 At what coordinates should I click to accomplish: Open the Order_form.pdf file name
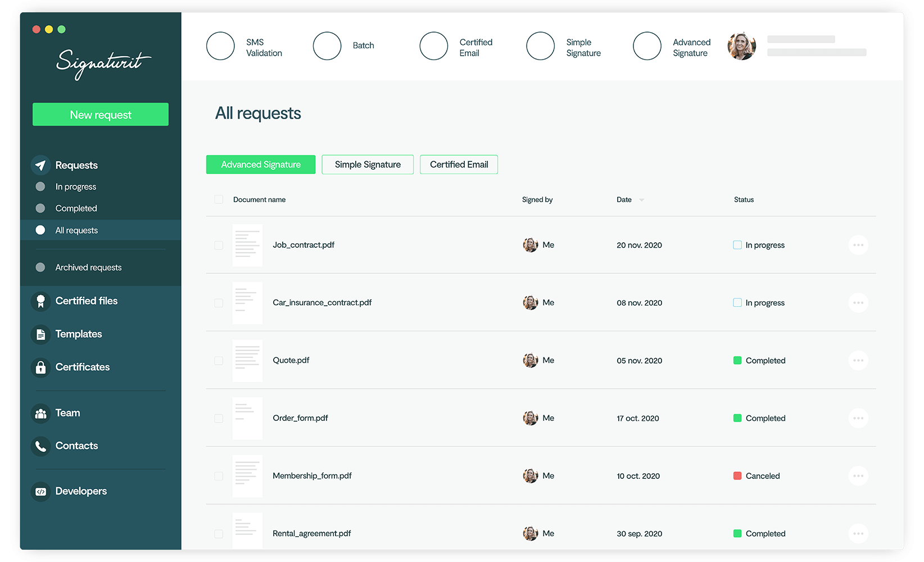[300, 418]
